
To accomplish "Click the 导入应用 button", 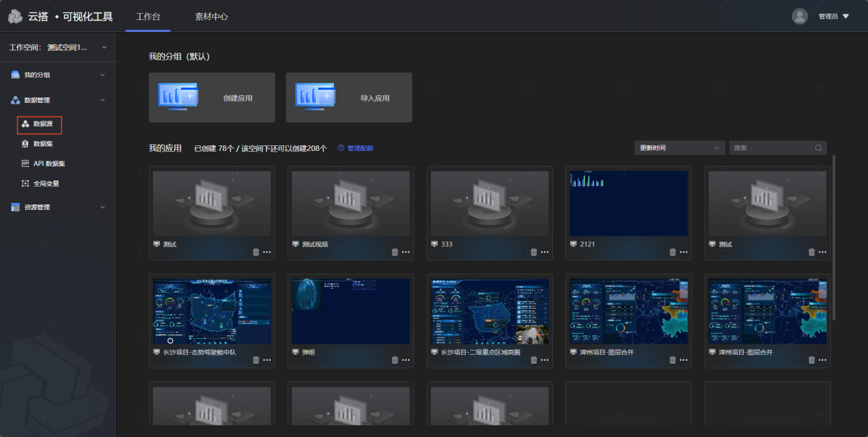I will 349,98.
